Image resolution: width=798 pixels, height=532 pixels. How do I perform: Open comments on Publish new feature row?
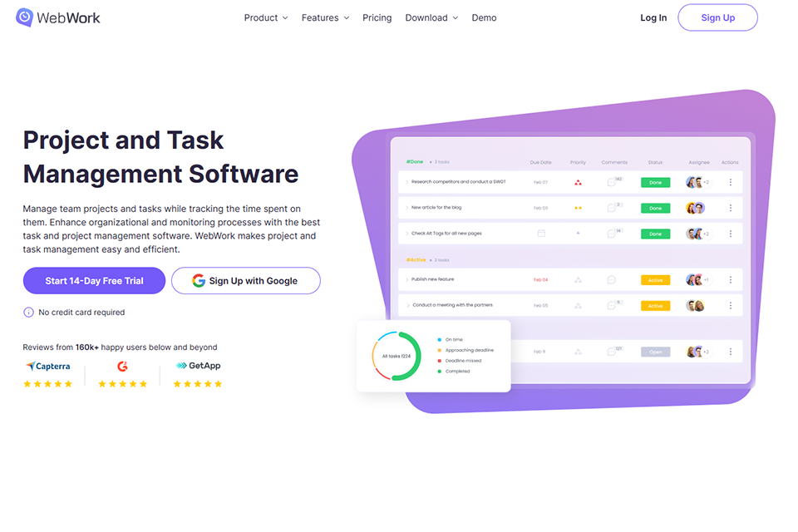tap(612, 280)
